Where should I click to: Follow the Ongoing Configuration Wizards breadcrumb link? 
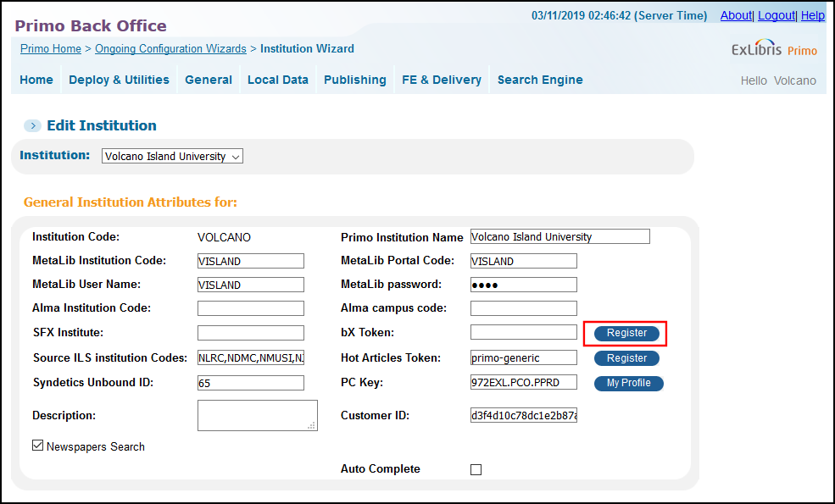point(170,49)
